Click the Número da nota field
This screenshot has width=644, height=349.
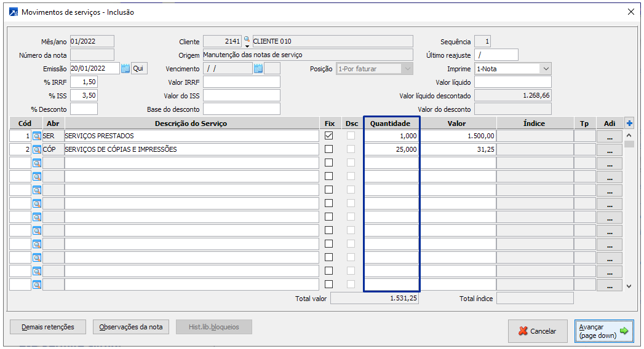(92, 55)
